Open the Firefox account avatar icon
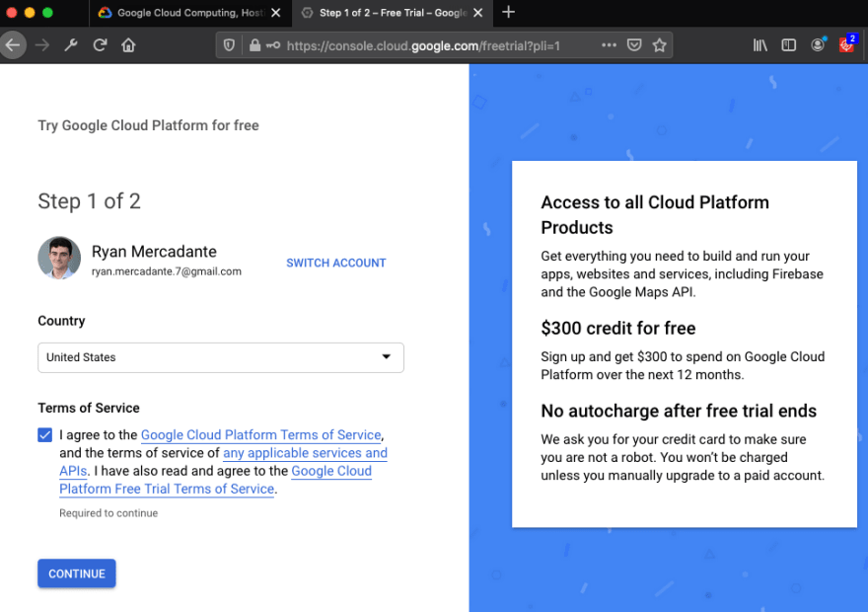The image size is (868, 612). [x=818, y=45]
